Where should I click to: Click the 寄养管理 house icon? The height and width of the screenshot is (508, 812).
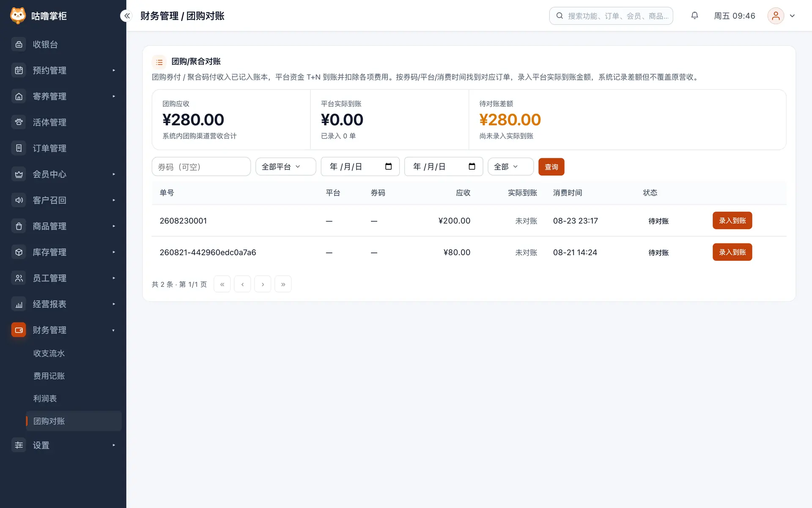19,96
